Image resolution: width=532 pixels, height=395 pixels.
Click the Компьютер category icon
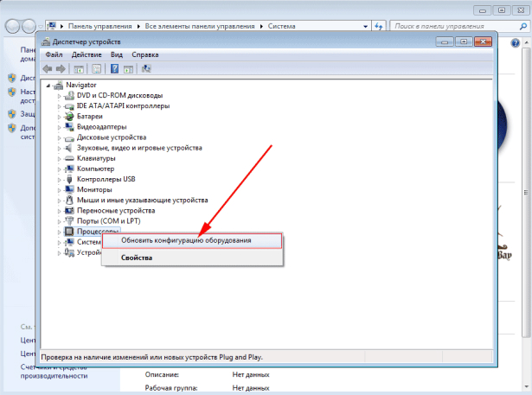(69, 169)
